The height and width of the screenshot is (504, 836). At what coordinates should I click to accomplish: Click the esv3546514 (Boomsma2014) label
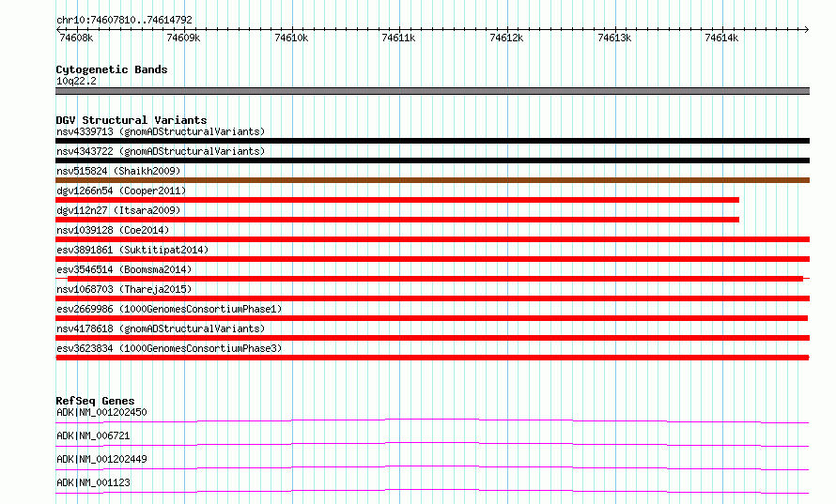(x=124, y=269)
